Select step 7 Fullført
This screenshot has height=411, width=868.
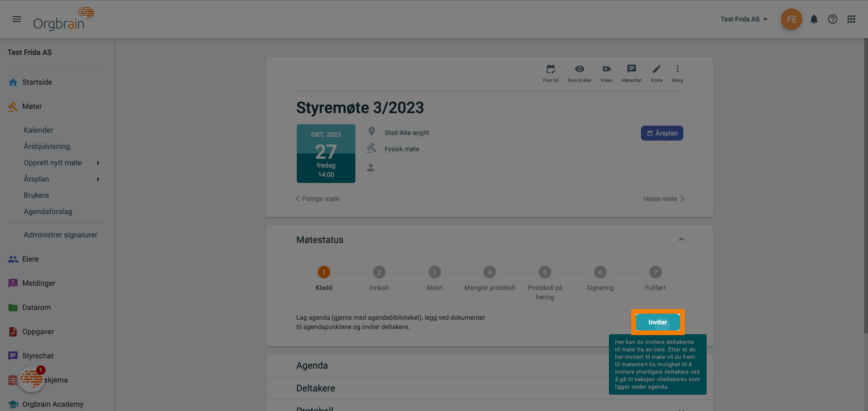tap(655, 278)
